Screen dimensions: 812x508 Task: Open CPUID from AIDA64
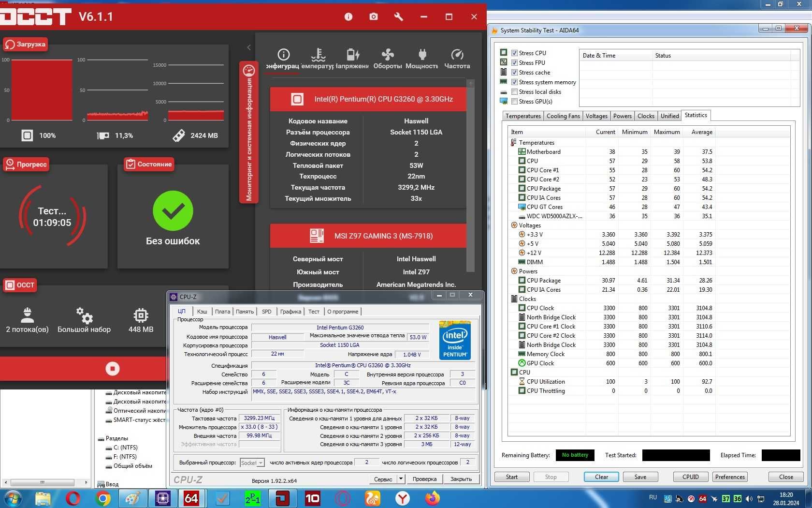click(x=691, y=477)
